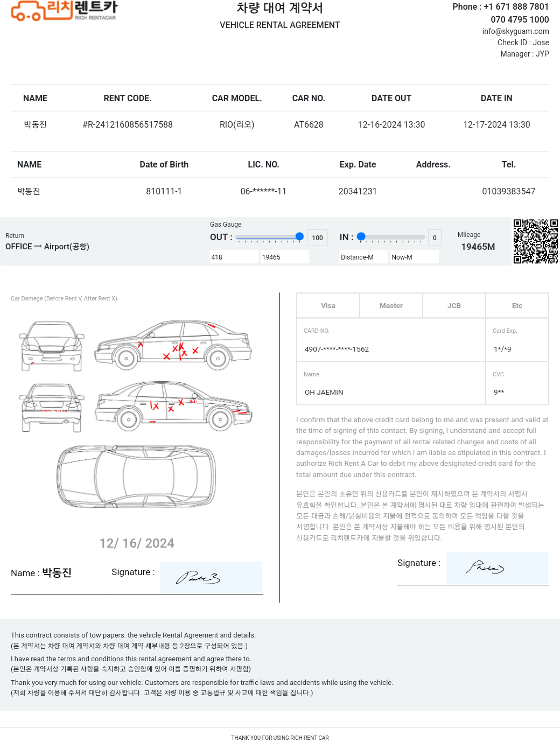The width and height of the screenshot is (560, 742).
Task: Select the Visa card type
Action: 328,306
